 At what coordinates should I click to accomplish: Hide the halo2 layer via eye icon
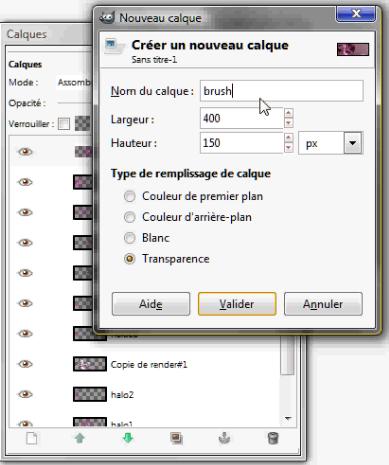pos(25,394)
